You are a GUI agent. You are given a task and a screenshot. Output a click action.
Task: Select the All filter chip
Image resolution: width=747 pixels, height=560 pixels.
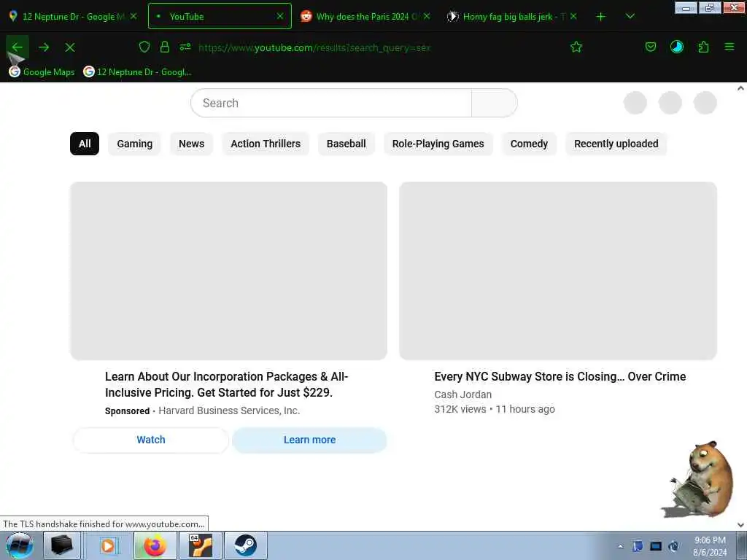(85, 144)
